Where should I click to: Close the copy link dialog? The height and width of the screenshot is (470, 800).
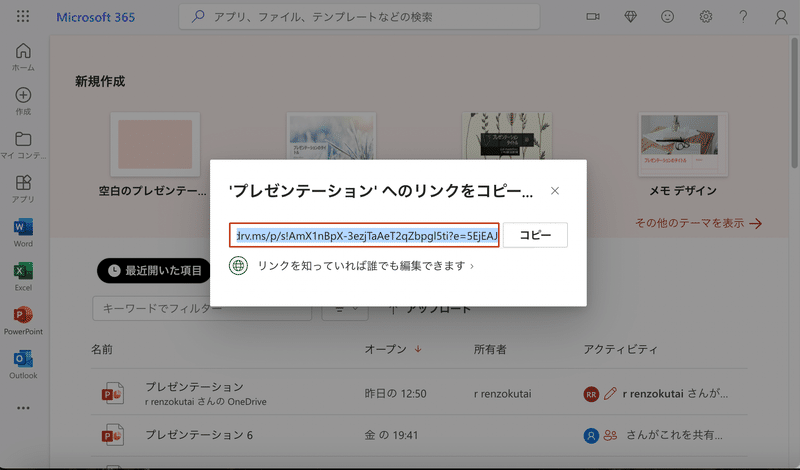(555, 191)
